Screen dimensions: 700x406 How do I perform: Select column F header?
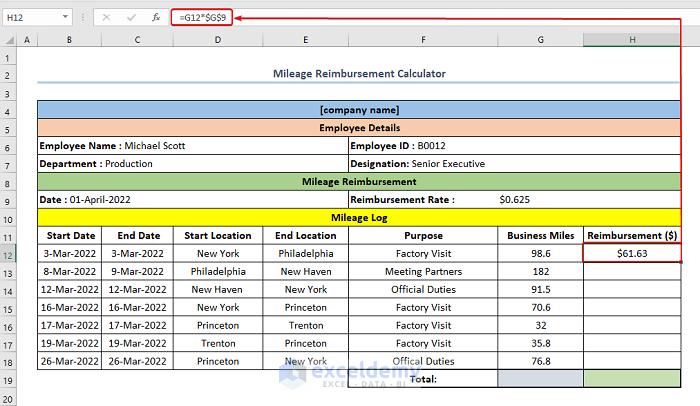(423, 40)
